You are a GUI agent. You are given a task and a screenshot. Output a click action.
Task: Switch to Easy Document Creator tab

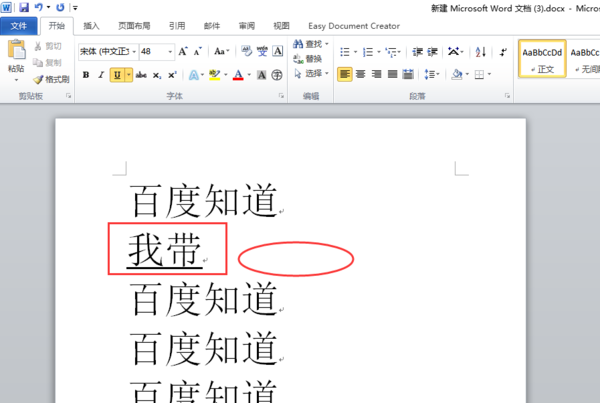354,26
